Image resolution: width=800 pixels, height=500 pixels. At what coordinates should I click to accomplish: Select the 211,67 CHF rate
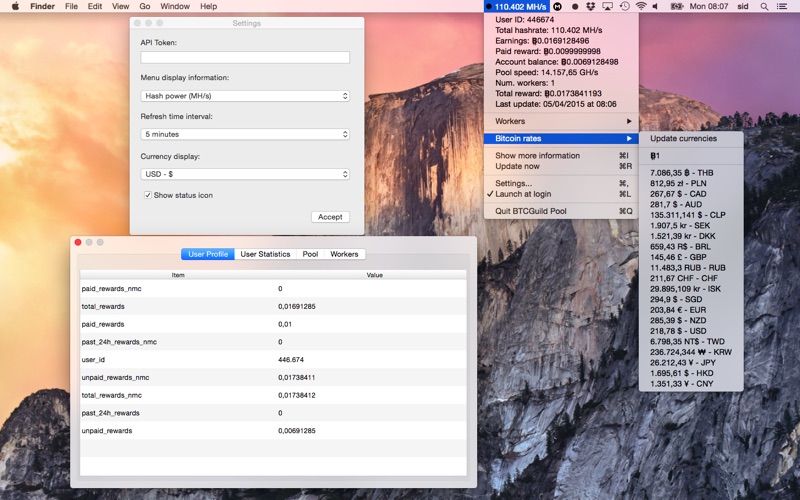click(x=691, y=278)
